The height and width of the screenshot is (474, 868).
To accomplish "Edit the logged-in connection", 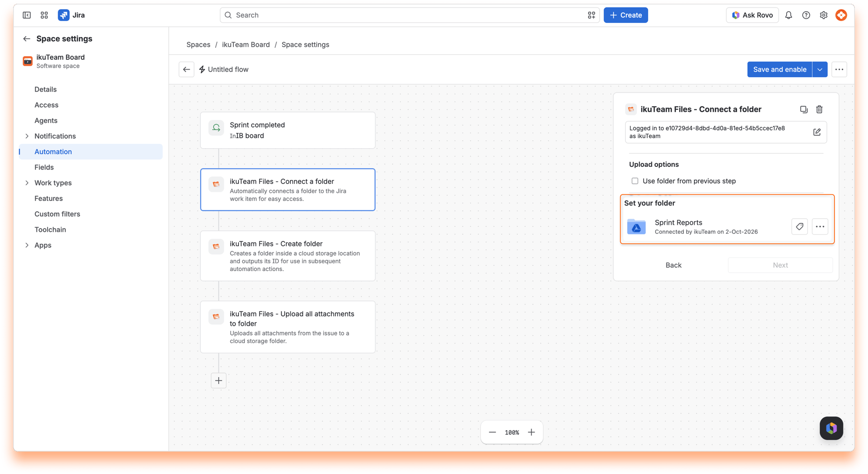I will pos(817,132).
